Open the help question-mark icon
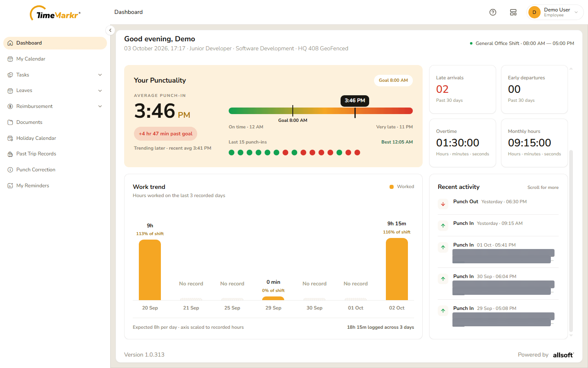588x368 pixels. pos(493,12)
